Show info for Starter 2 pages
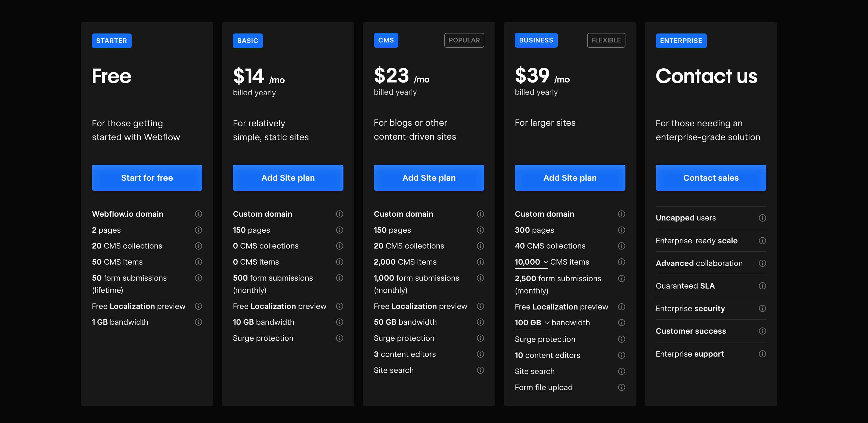Screen dimensions: 868x423 coord(199,230)
